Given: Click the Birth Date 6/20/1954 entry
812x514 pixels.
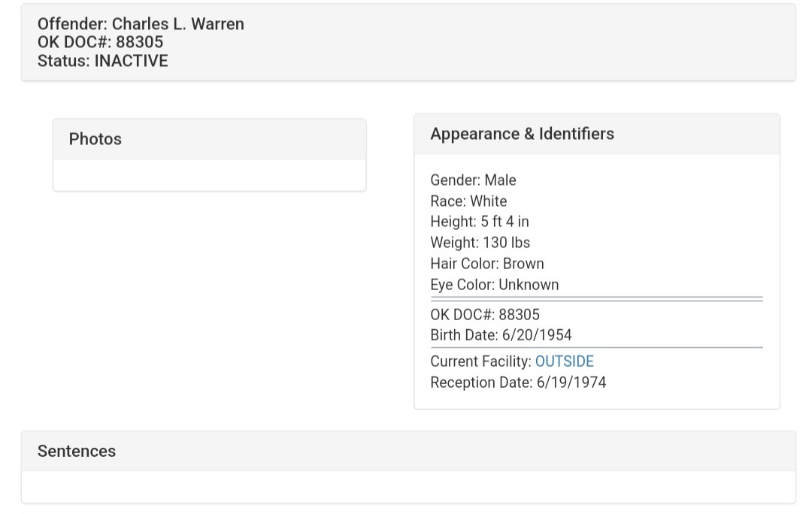Looking at the screenshot, I should [501, 335].
